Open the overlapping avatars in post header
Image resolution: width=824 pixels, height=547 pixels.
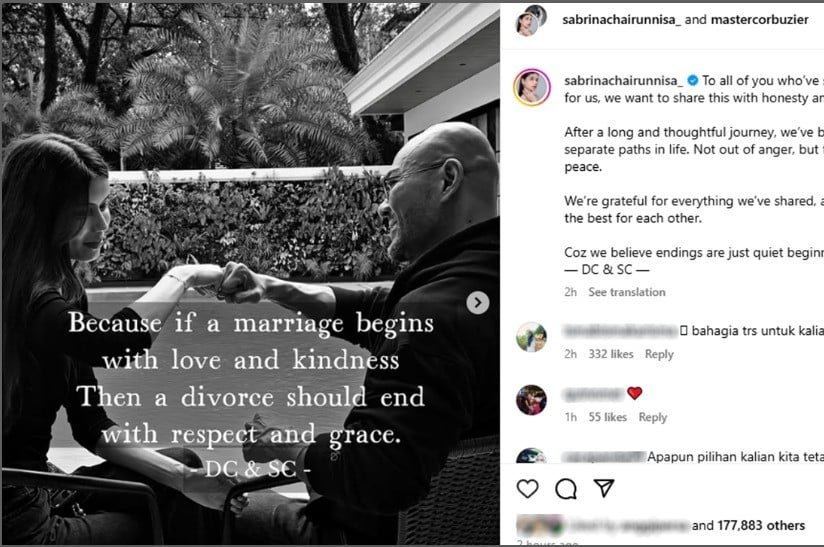click(531, 21)
